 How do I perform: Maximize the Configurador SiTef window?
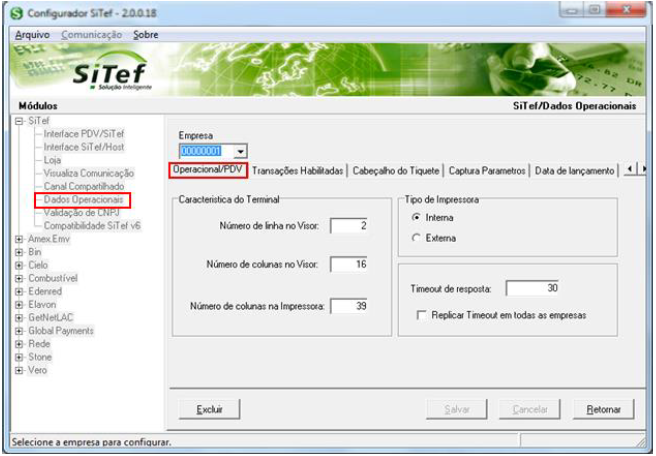click(594, 10)
